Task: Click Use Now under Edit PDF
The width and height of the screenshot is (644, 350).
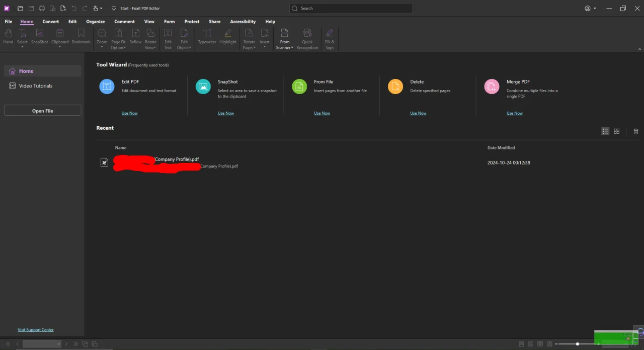Action: pos(129,113)
